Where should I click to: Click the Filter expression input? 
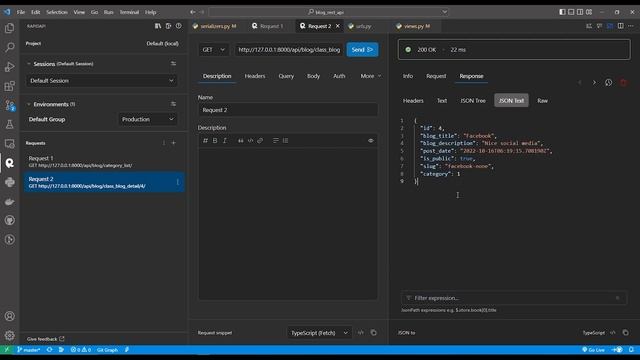coord(513,298)
